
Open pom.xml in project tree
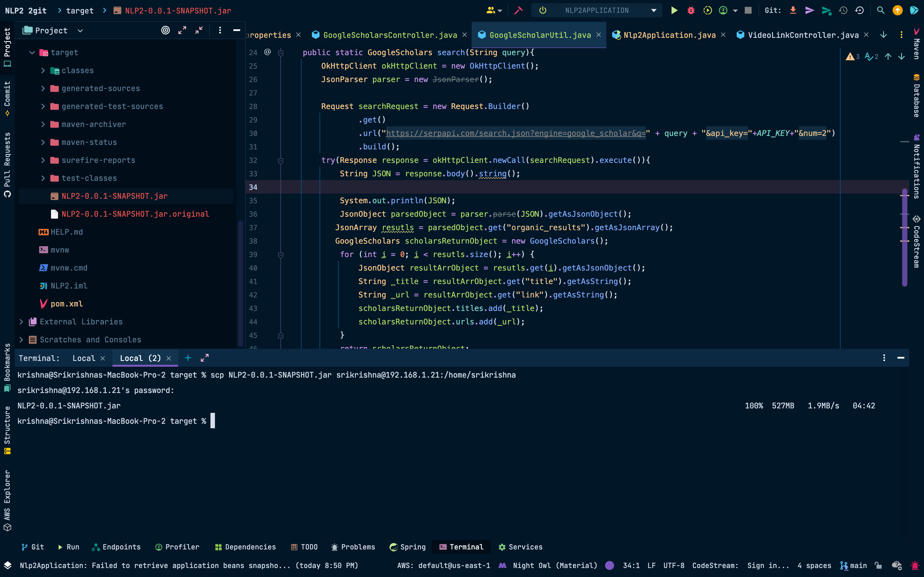66,304
